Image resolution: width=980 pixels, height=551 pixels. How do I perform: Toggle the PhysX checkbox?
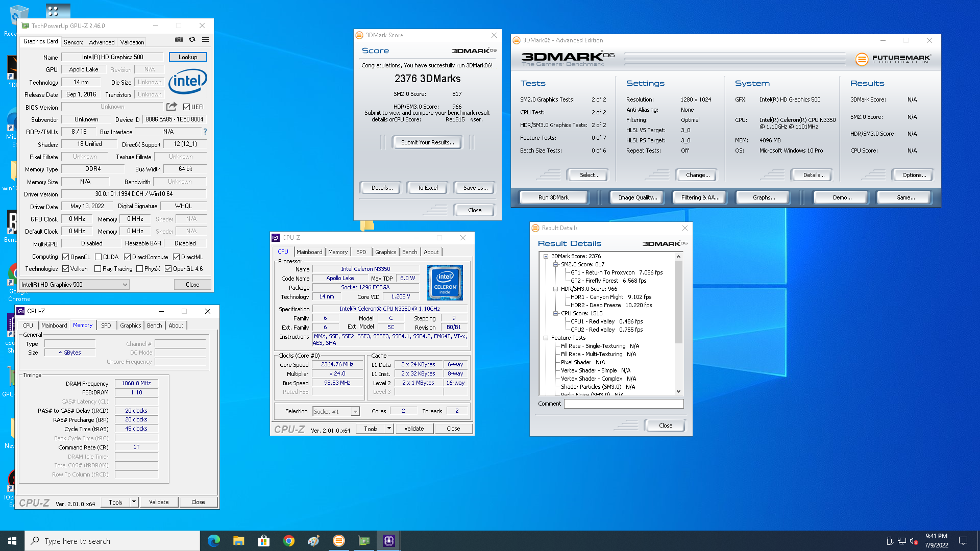[139, 269]
